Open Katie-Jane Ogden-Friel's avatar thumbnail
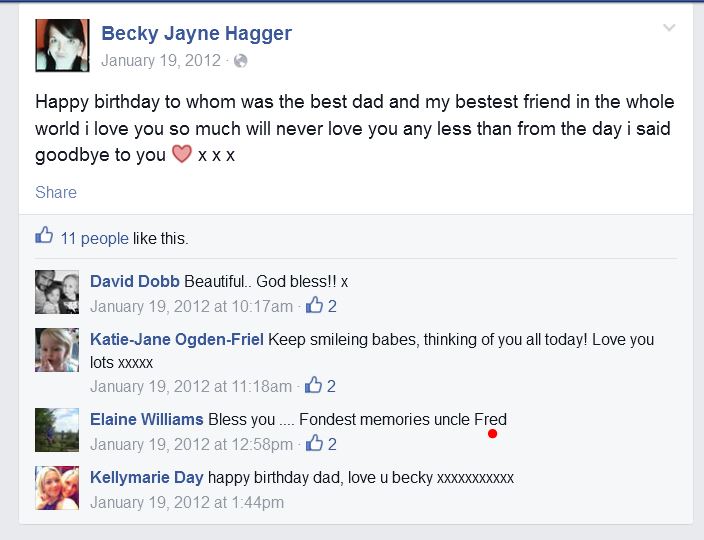Image resolution: width=704 pixels, height=540 pixels. [x=57, y=350]
